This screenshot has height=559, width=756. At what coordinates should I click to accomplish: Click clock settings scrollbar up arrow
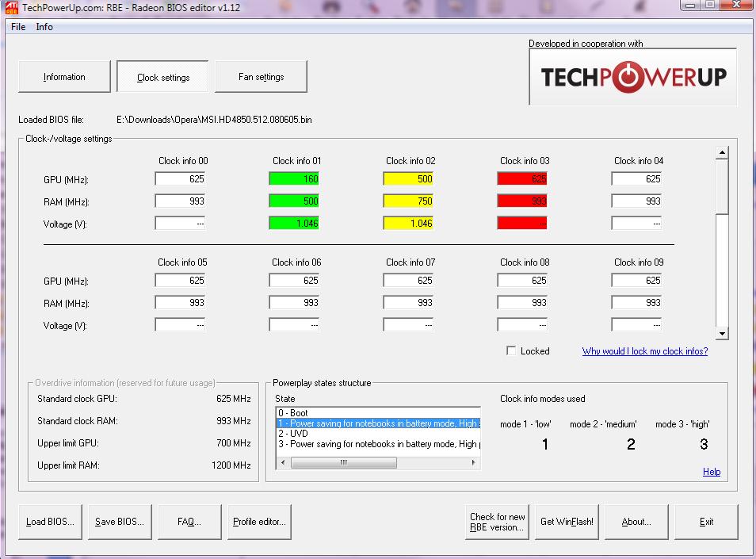[722, 153]
